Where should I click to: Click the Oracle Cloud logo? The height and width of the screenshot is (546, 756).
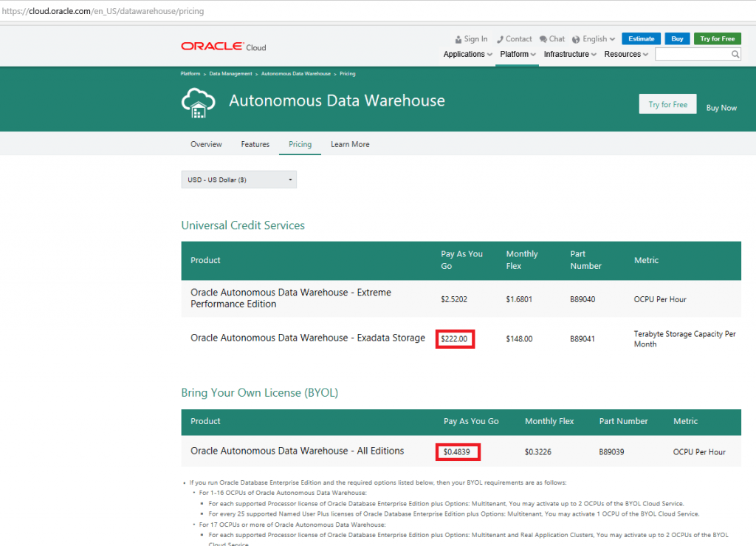tap(223, 47)
